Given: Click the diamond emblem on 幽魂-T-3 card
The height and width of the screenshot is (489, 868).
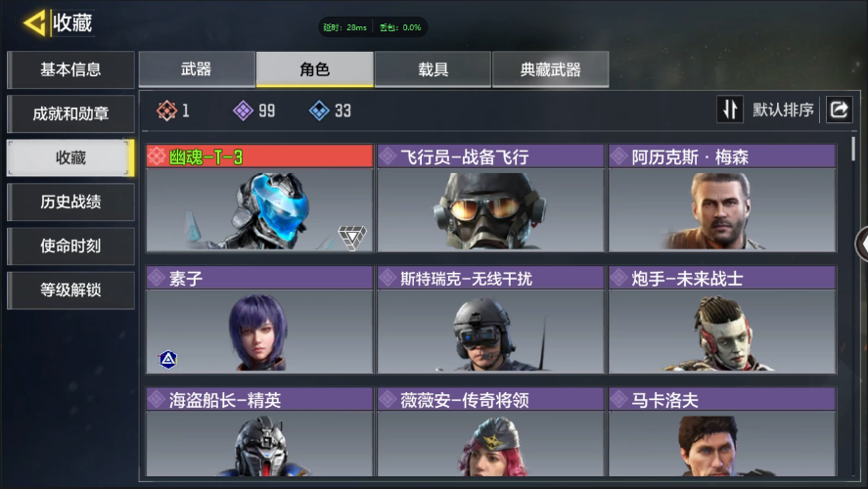Looking at the screenshot, I should tap(352, 238).
